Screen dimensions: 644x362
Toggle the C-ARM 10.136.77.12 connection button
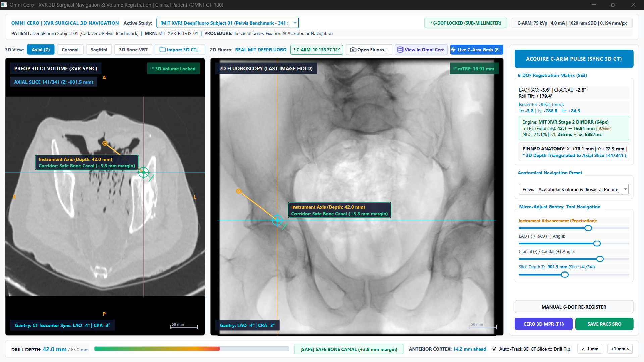point(317,50)
